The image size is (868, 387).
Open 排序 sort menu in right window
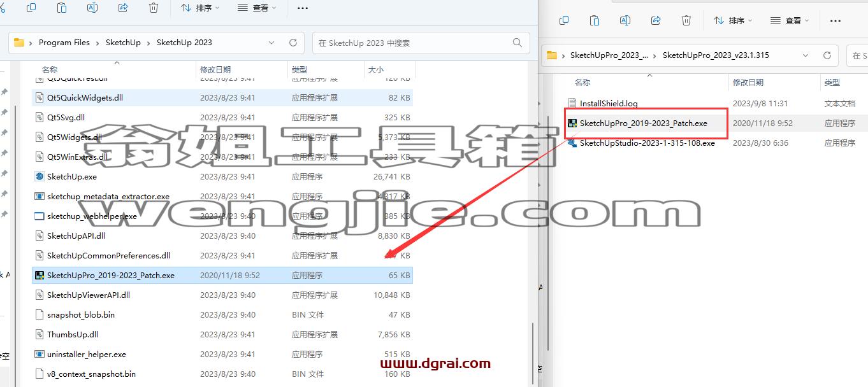(733, 20)
